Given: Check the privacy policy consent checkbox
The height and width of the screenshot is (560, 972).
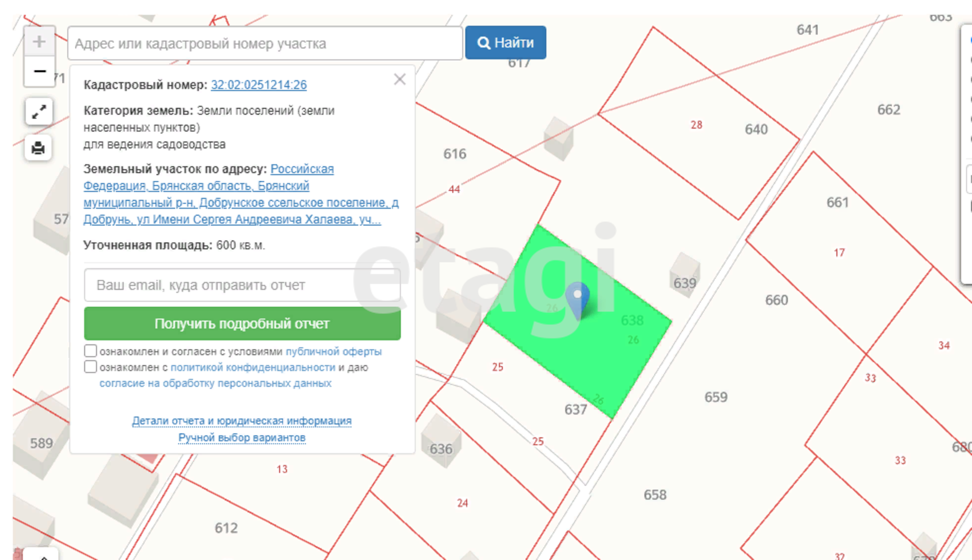Looking at the screenshot, I should (90, 367).
